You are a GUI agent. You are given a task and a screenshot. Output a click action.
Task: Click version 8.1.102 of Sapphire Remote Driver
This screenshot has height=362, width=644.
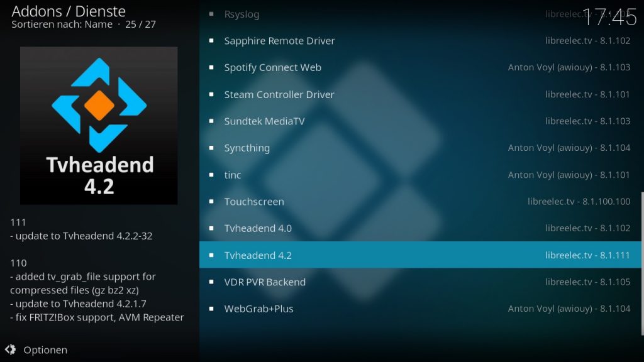coord(588,41)
